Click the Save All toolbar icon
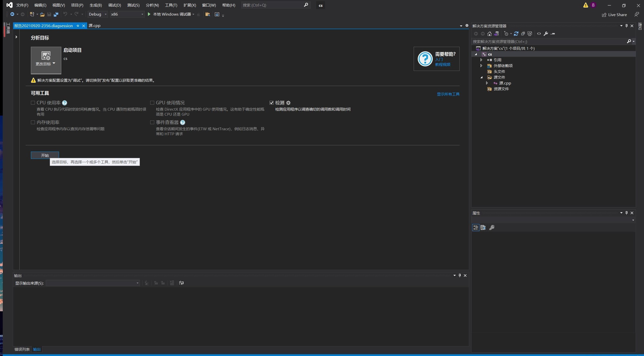This screenshot has width=644, height=356. pyautogui.click(x=56, y=14)
